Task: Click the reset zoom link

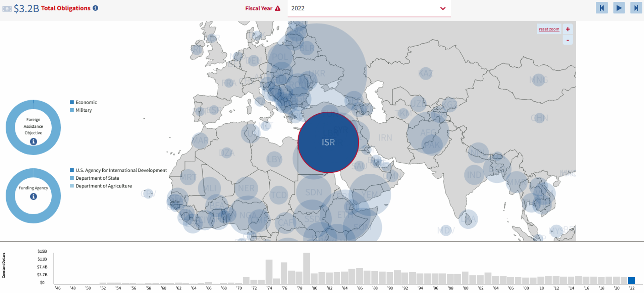Action: 549,29
